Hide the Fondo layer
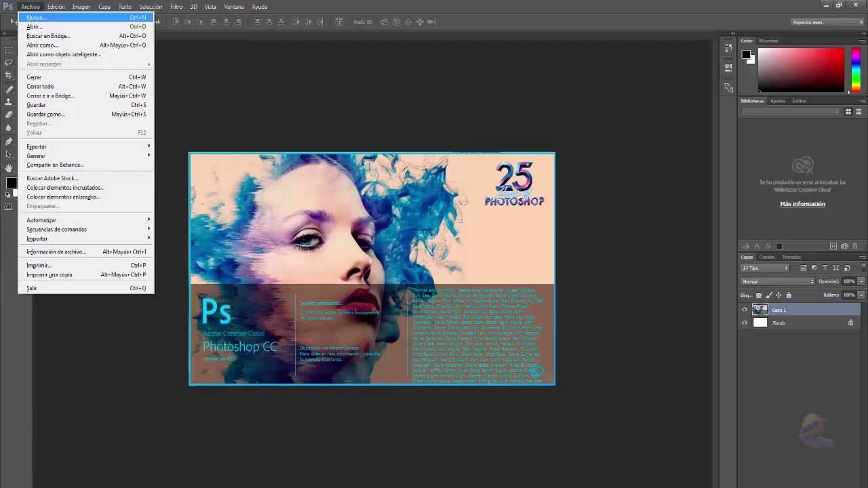The width and height of the screenshot is (868, 488). tap(745, 323)
